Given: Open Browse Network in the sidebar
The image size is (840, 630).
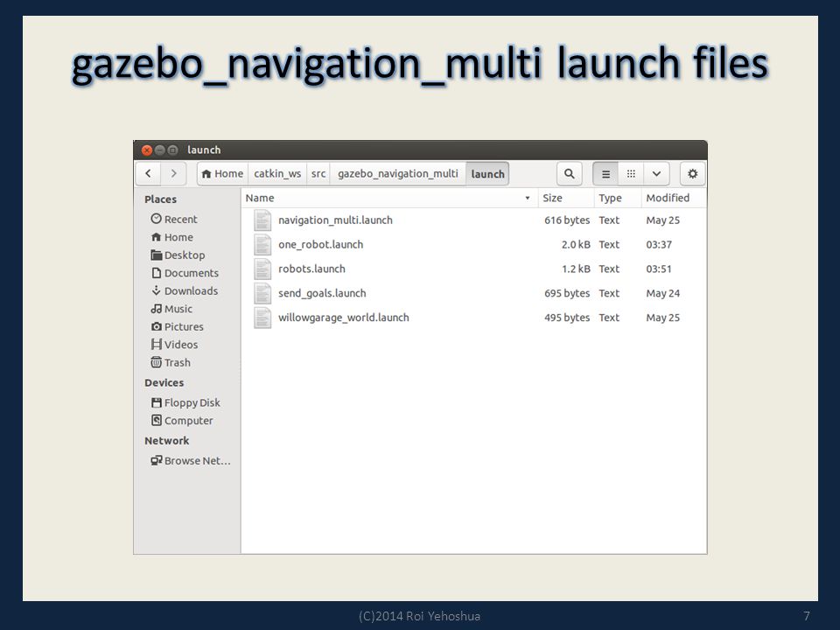Looking at the screenshot, I should pos(191,461).
